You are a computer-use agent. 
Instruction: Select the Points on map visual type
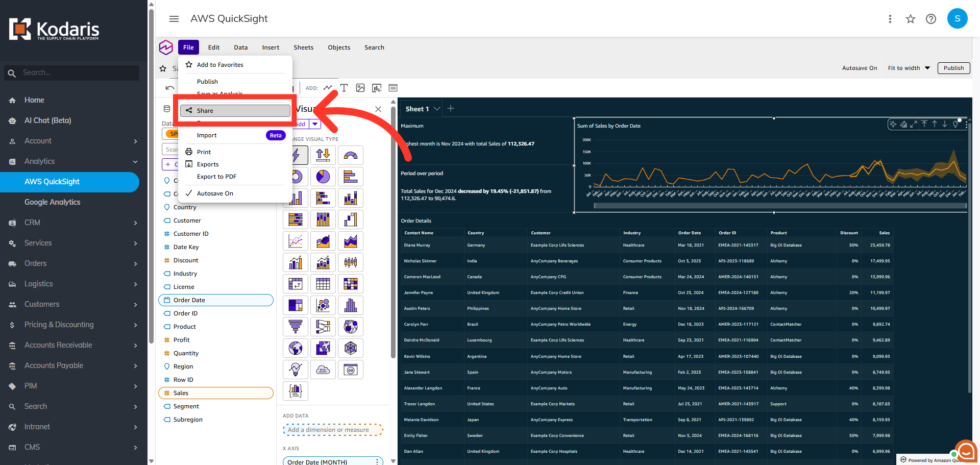351,327
